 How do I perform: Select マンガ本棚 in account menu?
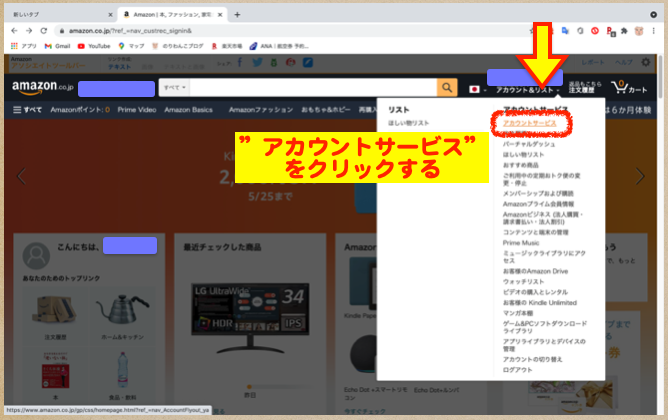518,313
